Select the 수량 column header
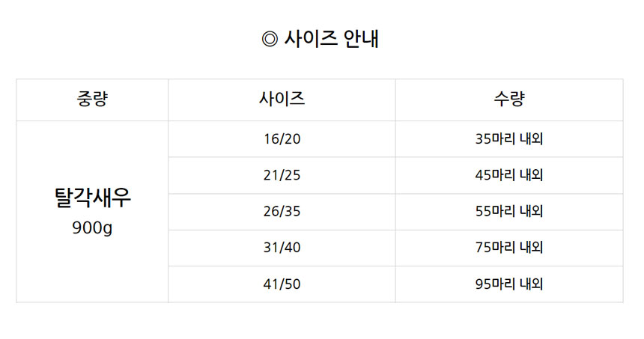644x339 pixels. pos(509,100)
